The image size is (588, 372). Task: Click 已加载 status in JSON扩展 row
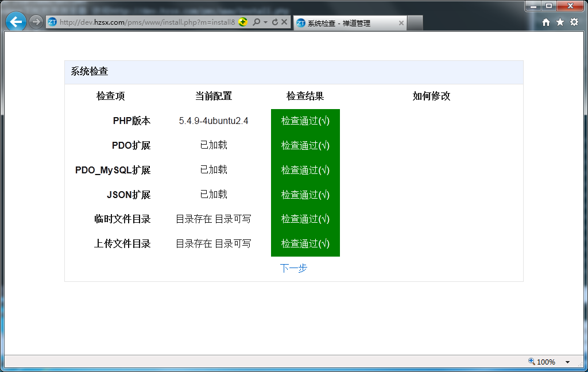(214, 195)
